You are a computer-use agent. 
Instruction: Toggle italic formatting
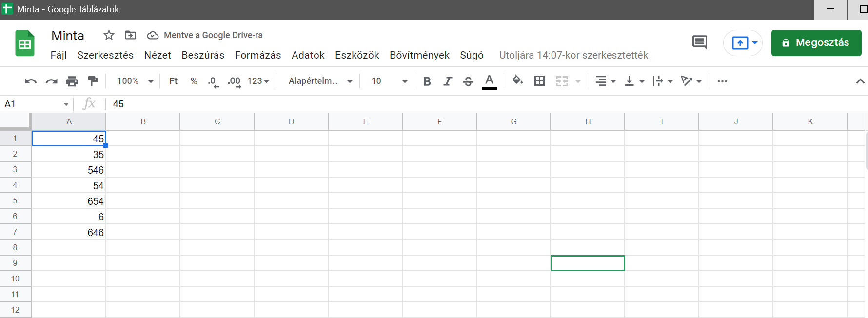coord(448,81)
